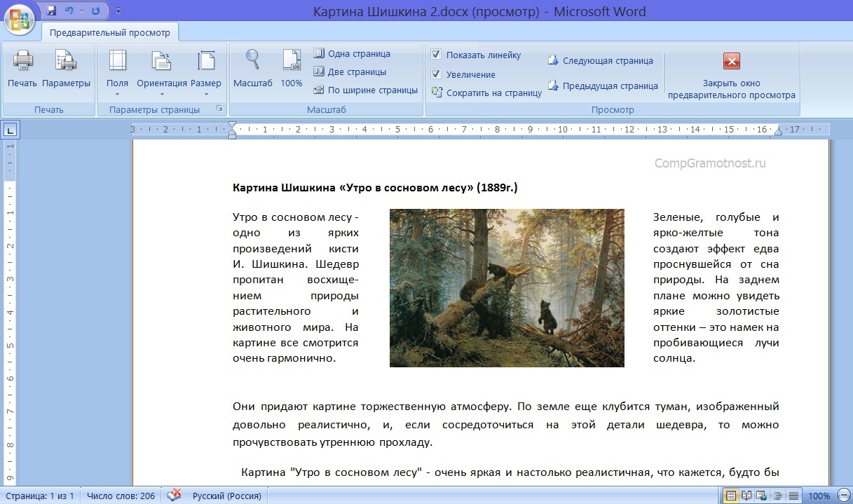Switch to Draft view icon
This screenshot has height=504, width=853.
[x=793, y=496]
